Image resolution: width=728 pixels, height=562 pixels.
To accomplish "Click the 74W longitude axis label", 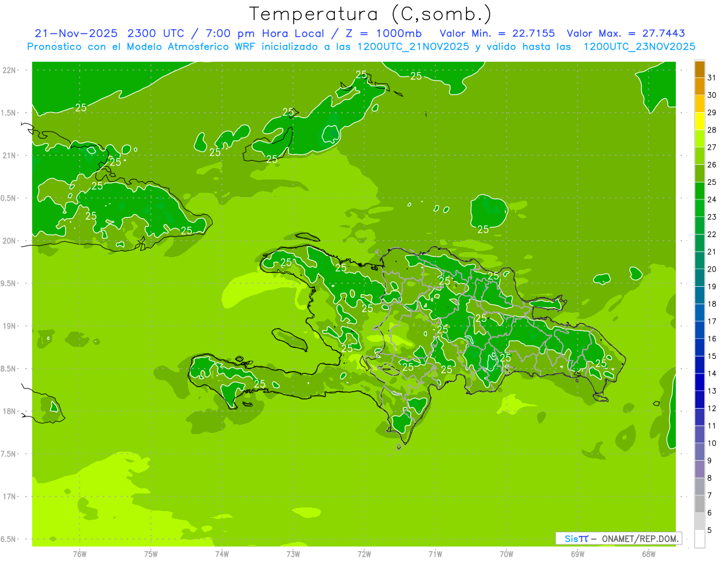I will tap(222, 554).
